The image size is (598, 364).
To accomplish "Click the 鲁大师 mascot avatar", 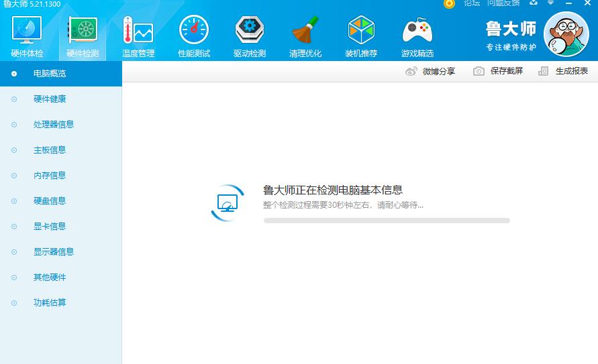I will pyautogui.click(x=566, y=34).
